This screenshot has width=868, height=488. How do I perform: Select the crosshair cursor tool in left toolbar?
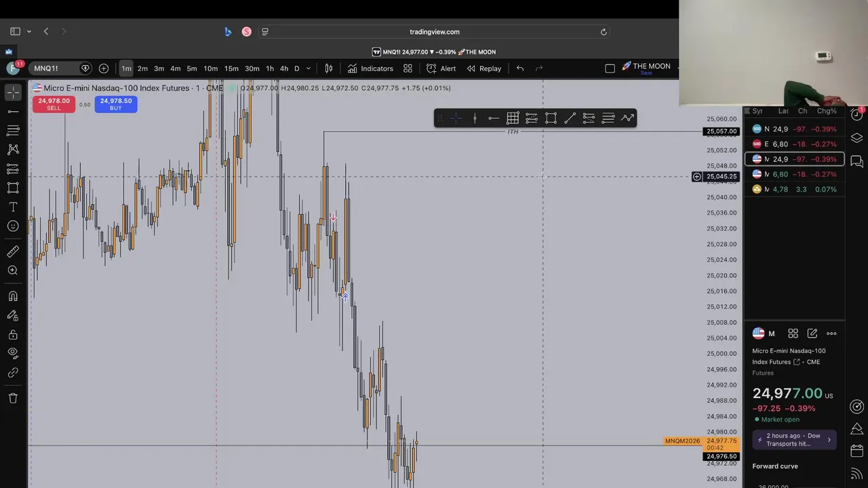[x=13, y=92]
